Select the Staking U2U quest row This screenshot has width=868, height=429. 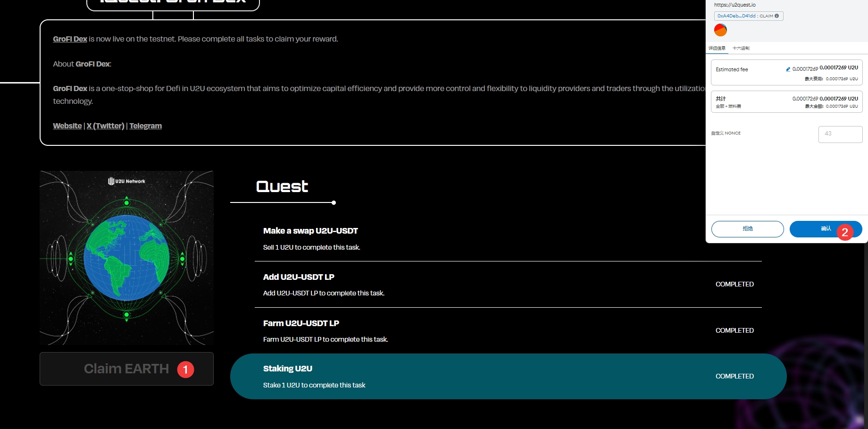[508, 377]
